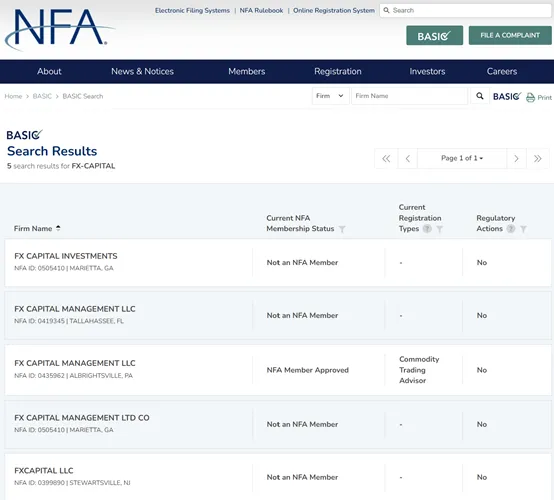The width and height of the screenshot is (554, 500).
Task: Go to next results page arrow
Action: tap(516, 158)
